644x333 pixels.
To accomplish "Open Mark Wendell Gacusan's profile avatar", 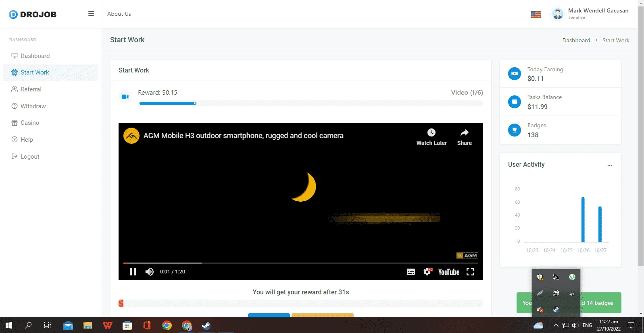I will (x=558, y=14).
